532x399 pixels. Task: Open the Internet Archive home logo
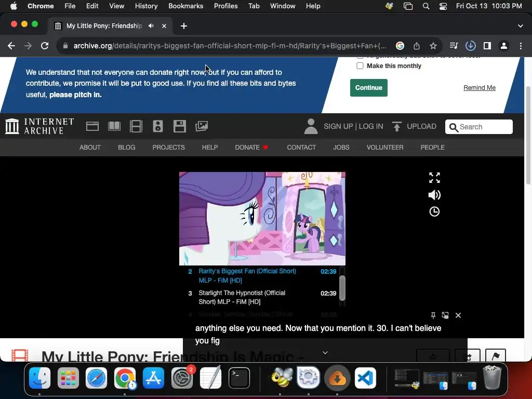pyautogui.click(x=39, y=126)
